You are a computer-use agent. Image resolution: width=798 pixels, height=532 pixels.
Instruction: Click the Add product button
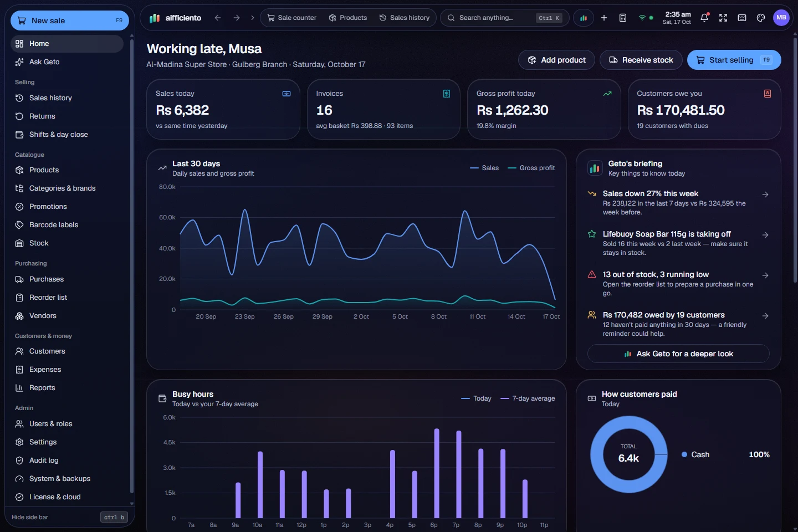(x=556, y=60)
